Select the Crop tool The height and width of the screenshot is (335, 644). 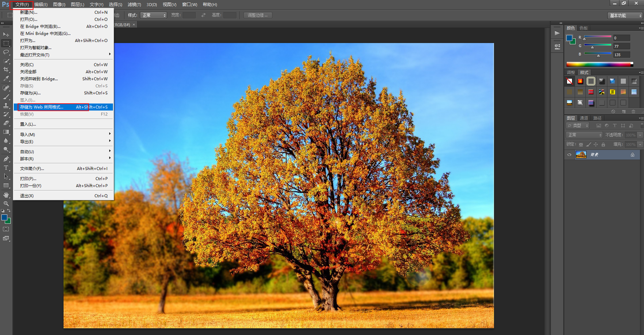[x=6, y=70]
